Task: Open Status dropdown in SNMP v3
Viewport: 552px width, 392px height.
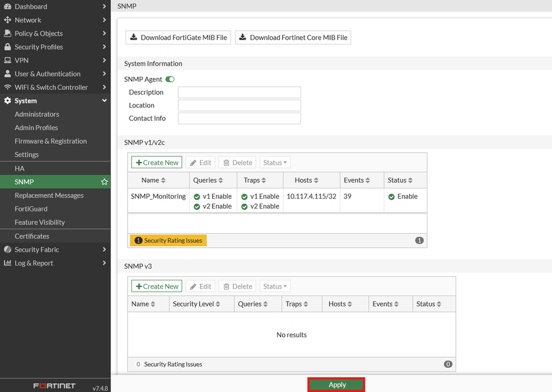Action: (x=275, y=286)
